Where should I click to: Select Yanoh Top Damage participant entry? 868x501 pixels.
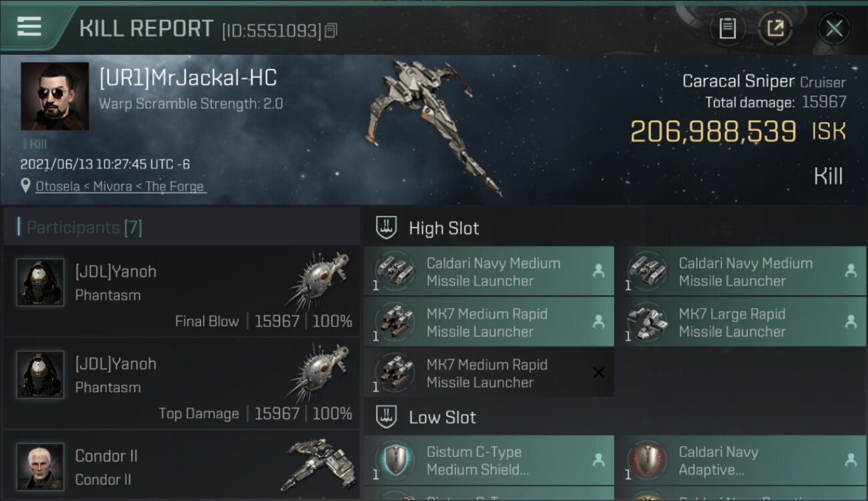[180, 383]
